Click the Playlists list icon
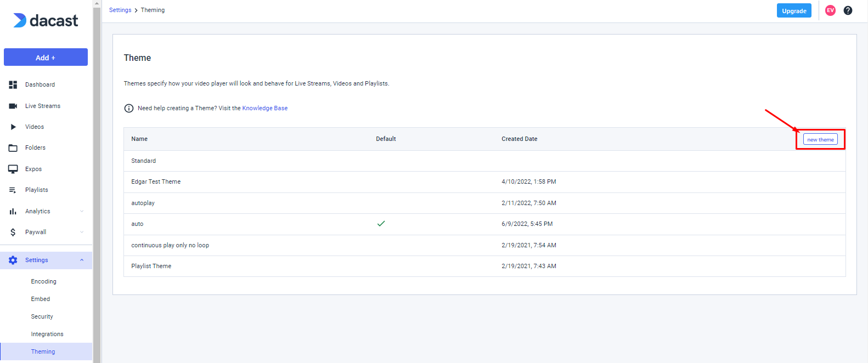Image resolution: width=868 pixels, height=363 pixels. [x=13, y=190]
